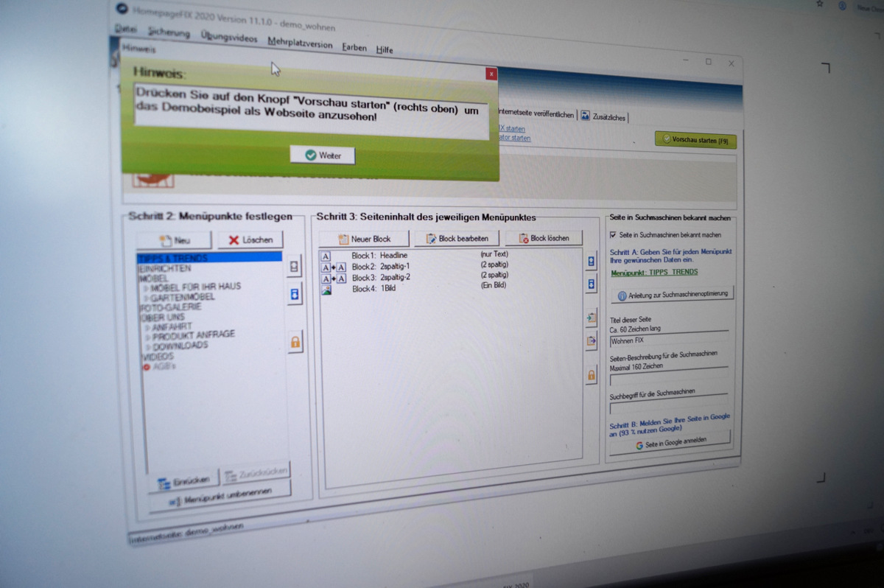Viewport: 884px width, 588px height.
Task: Switch to the Zusätzliches tab
Action: (603, 116)
